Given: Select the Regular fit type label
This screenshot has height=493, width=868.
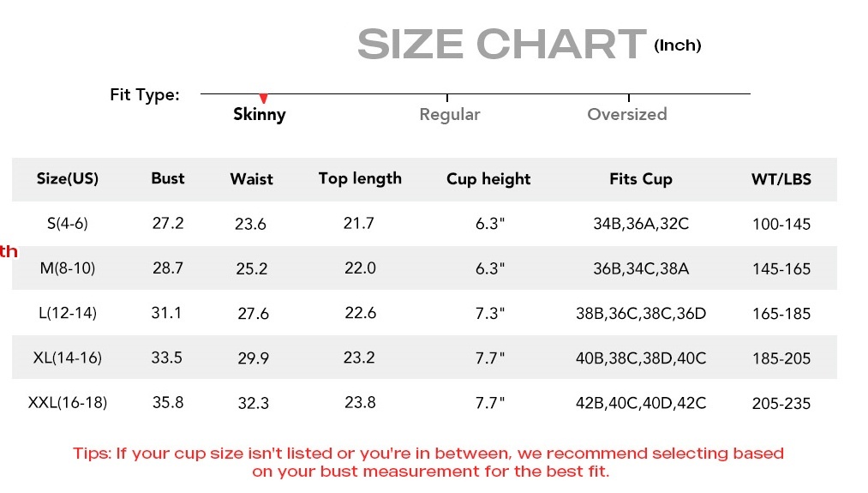Looking at the screenshot, I should tap(450, 114).
